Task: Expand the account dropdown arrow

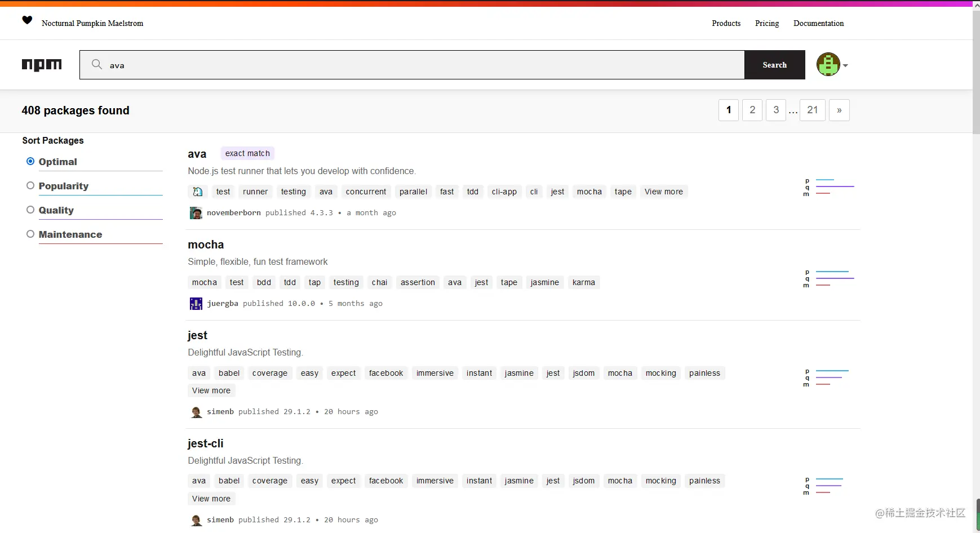Action: pos(845,65)
